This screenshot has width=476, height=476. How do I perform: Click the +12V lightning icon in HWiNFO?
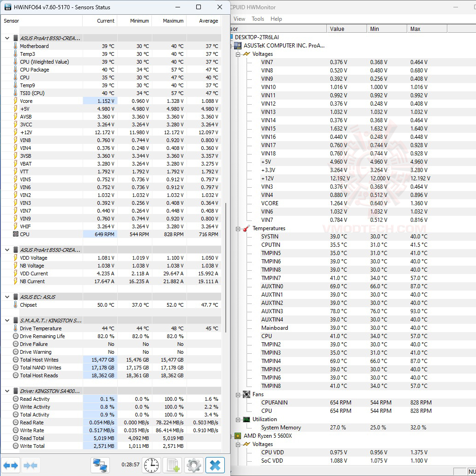click(16, 132)
